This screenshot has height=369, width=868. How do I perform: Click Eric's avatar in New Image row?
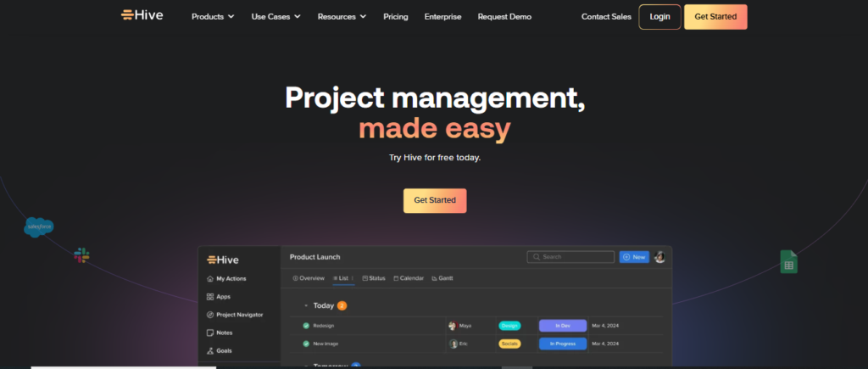453,344
